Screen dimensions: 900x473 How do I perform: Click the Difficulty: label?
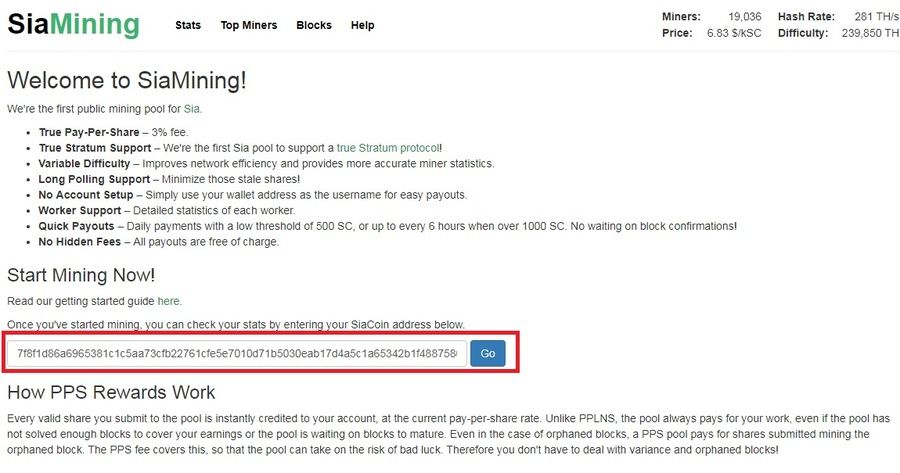click(x=803, y=33)
